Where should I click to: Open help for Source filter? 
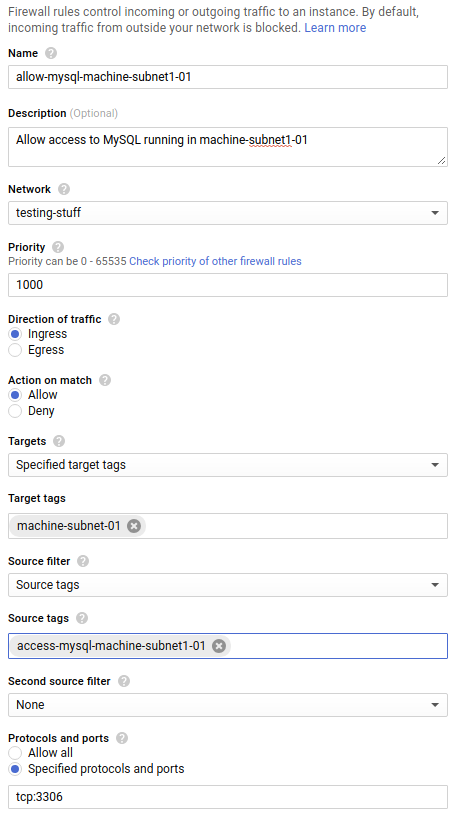click(83, 561)
